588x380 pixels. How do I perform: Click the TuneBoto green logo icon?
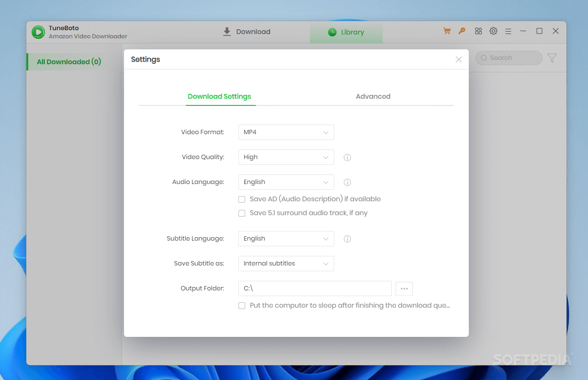38,32
